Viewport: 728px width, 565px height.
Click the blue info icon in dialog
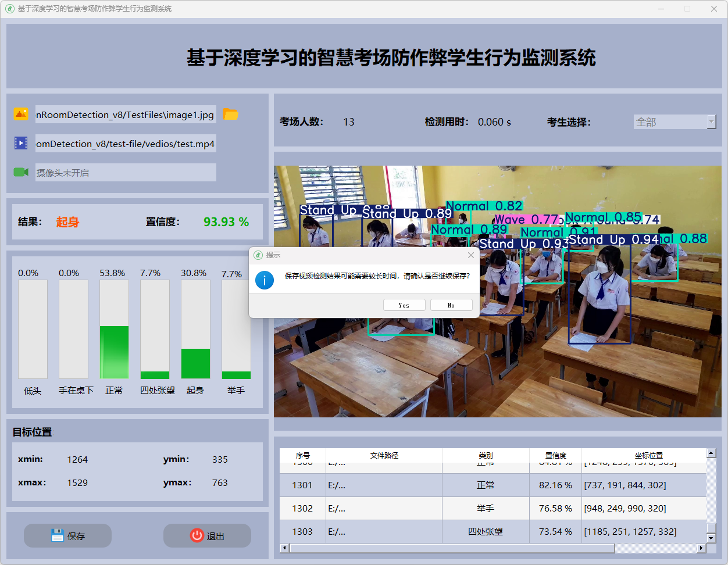[265, 280]
